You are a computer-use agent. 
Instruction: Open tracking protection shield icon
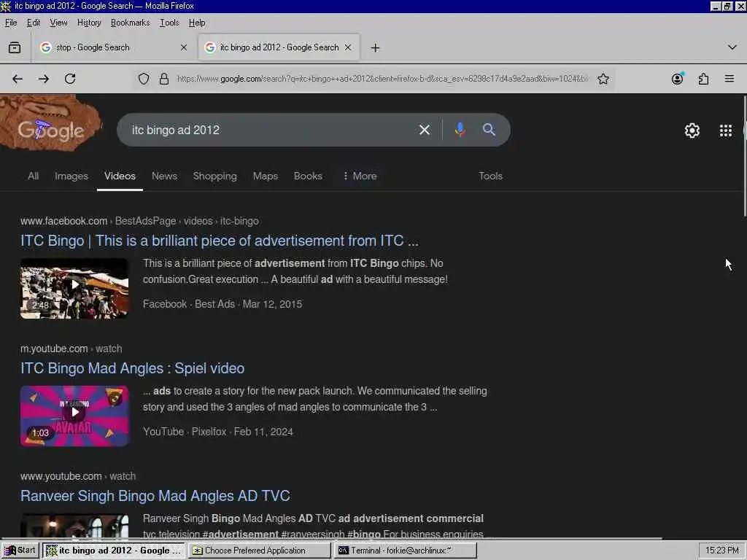pos(144,79)
